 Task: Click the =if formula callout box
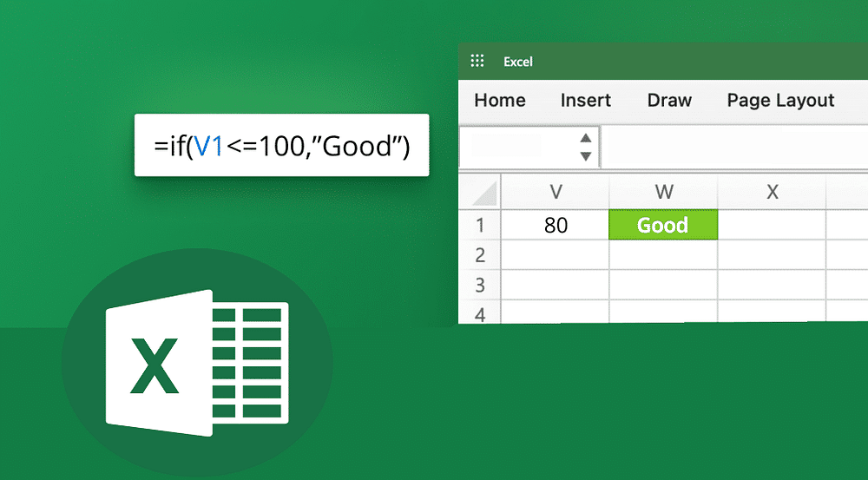281,146
